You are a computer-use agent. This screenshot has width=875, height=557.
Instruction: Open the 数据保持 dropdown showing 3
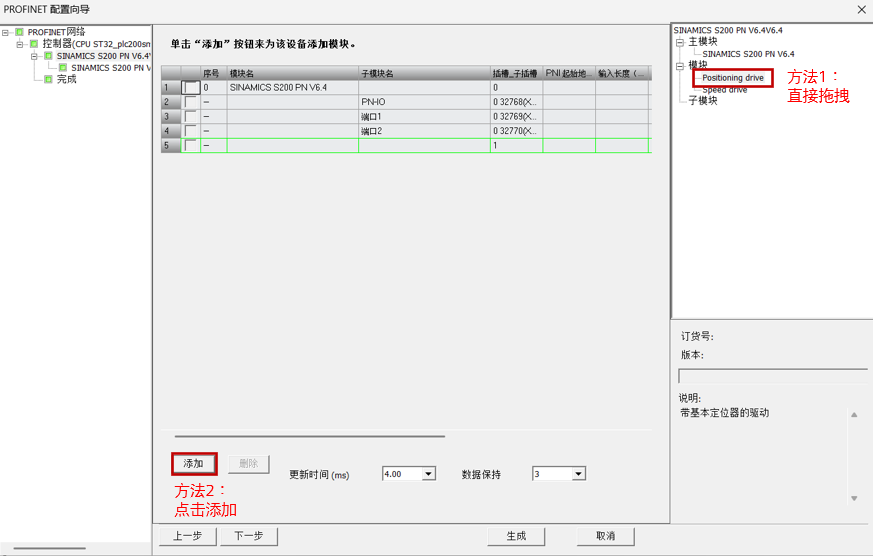[x=579, y=474]
